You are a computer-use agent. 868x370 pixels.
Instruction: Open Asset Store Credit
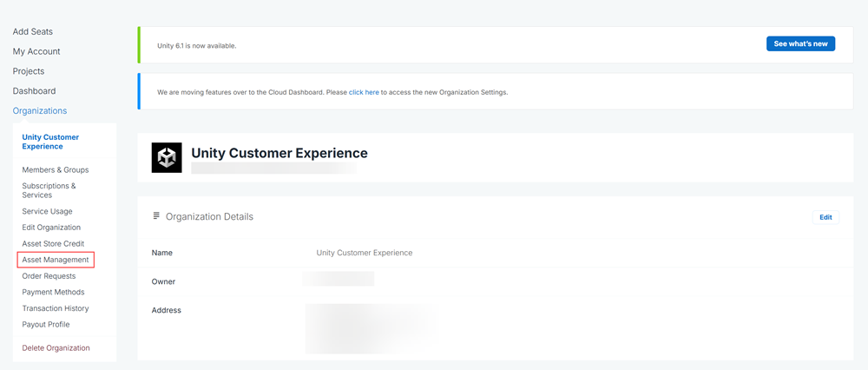click(x=53, y=244)
